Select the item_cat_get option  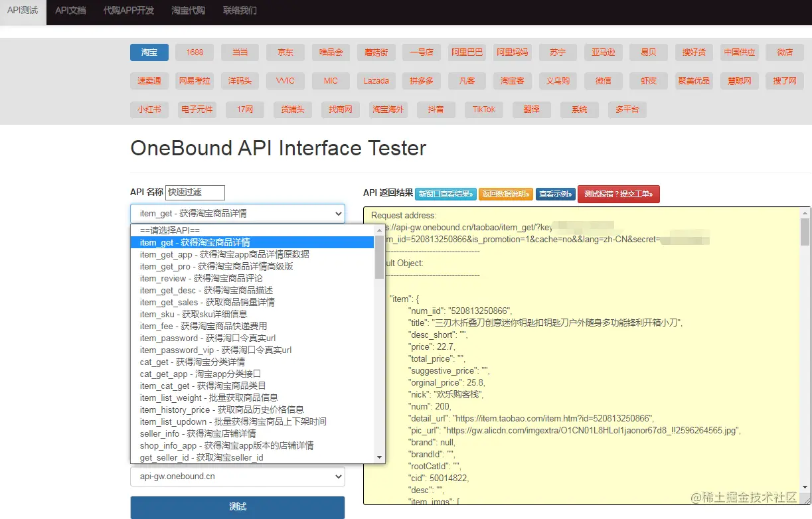(252, 386)
